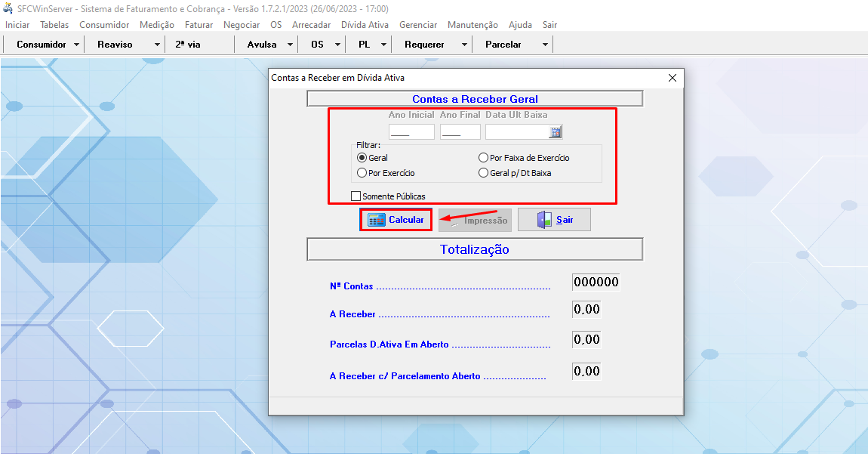
Task: Click into the Ano Inicial field
Action: (x=411, y=132)
